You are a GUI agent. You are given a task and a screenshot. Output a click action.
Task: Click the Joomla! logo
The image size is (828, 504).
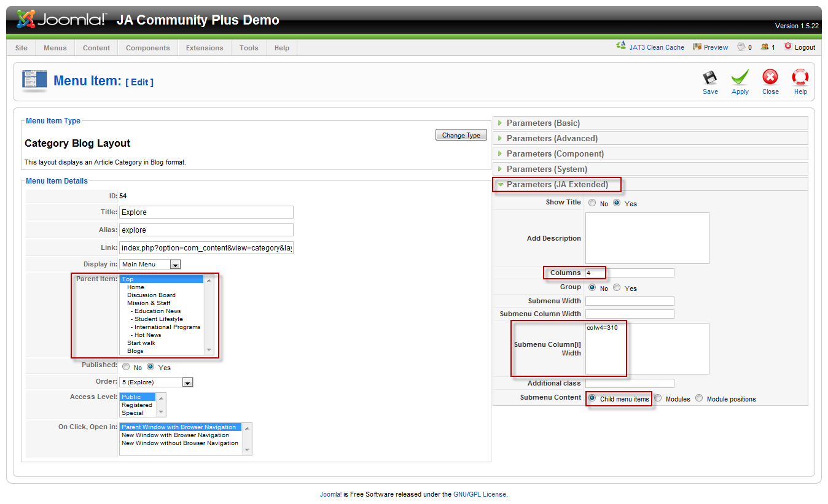click(61, 20)
